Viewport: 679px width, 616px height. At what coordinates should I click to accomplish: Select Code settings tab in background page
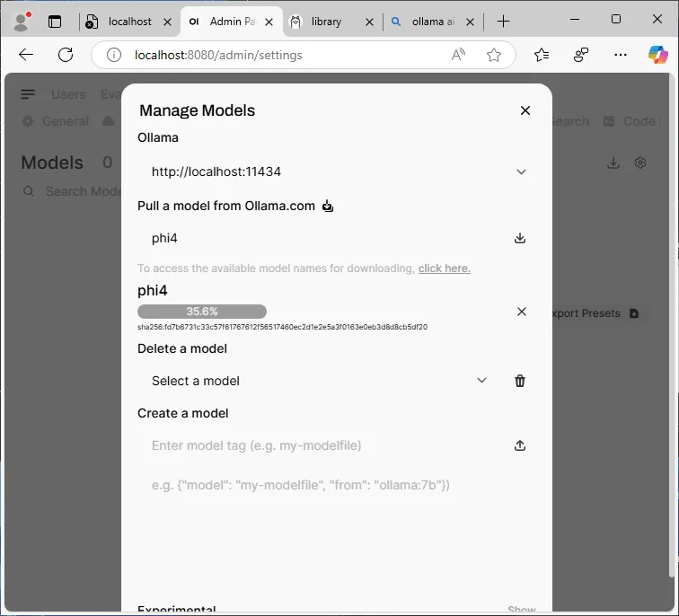click(x=630, y=121)
